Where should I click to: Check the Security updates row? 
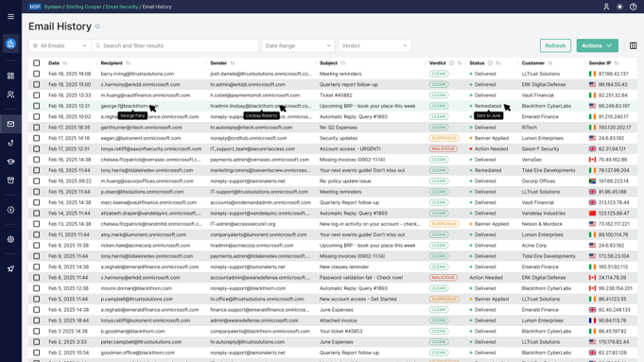pos(37,138)
